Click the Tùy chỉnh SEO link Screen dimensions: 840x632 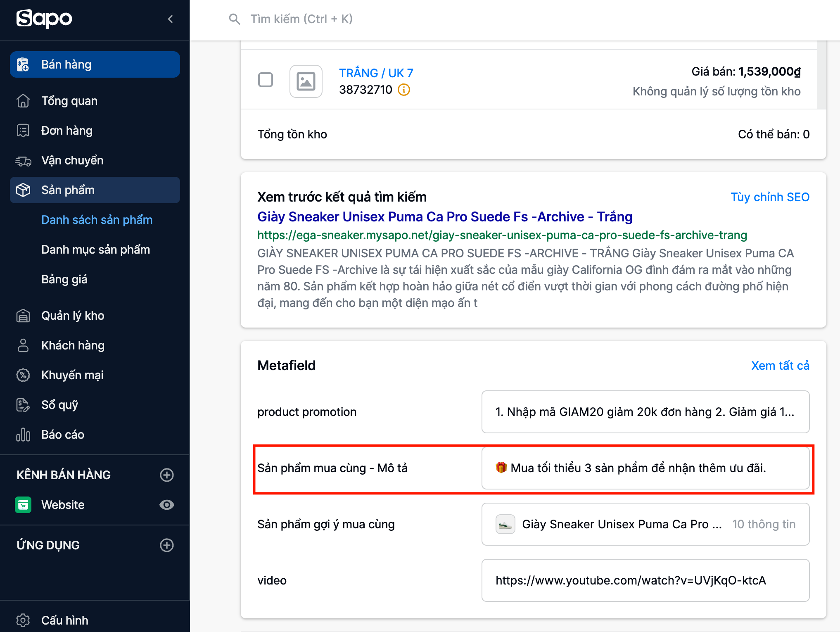[770, 197]
